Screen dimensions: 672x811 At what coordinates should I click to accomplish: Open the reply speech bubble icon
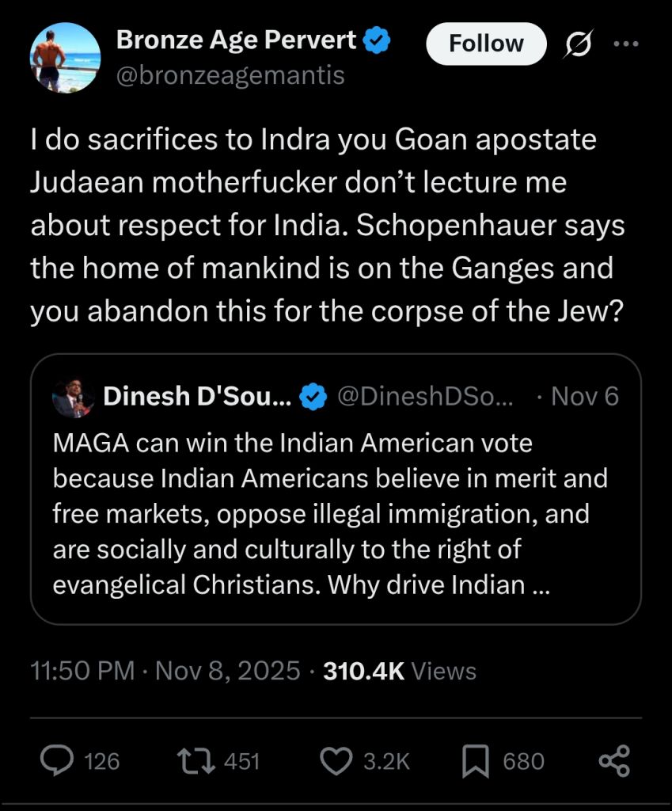point(57,761)
